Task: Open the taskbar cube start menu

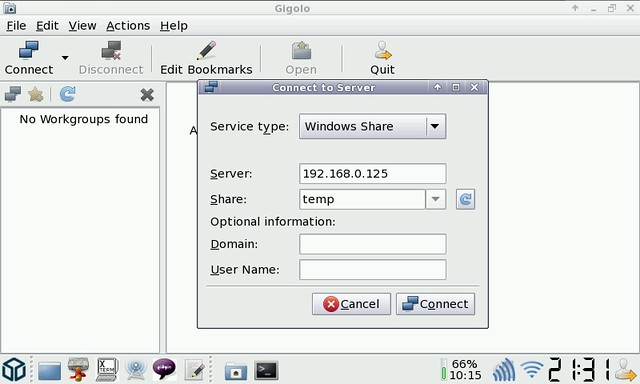Action: click(14, 369)
